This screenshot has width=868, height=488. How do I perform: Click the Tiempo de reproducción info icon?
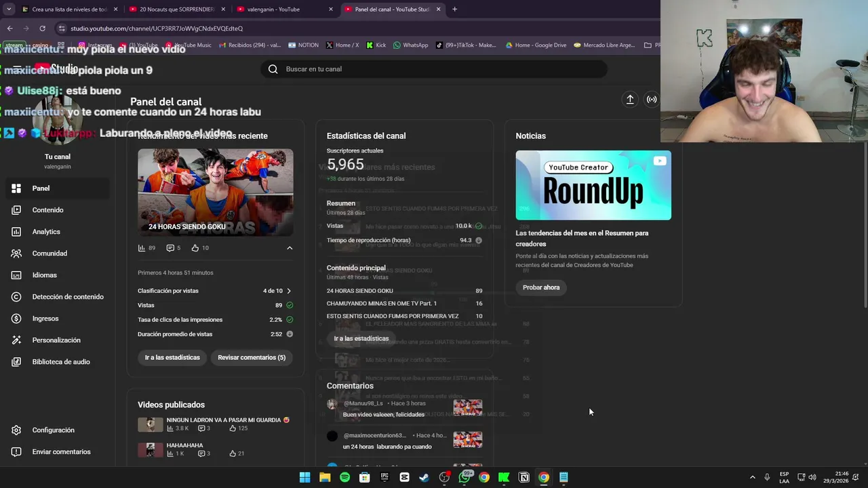click(x=479, y=241)
